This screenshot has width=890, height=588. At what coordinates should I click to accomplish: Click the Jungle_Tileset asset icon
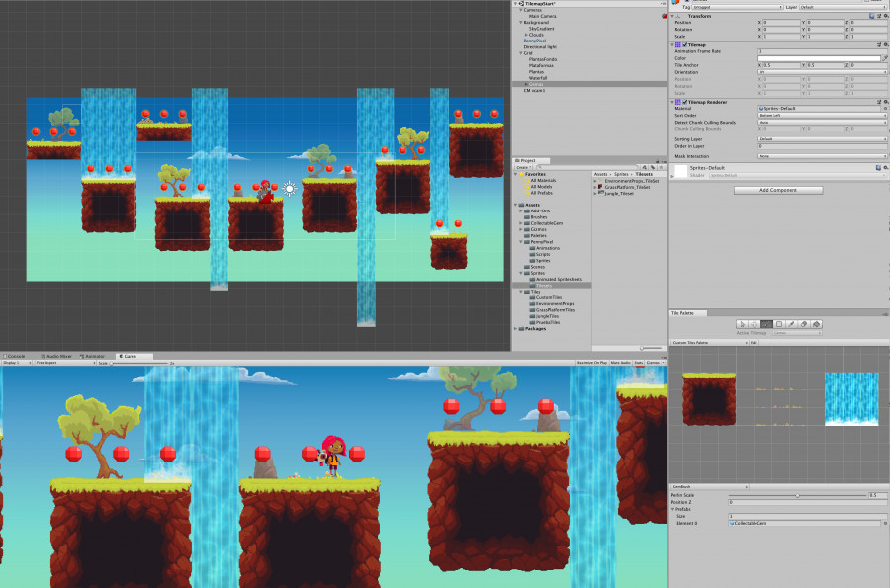(600, 193)
